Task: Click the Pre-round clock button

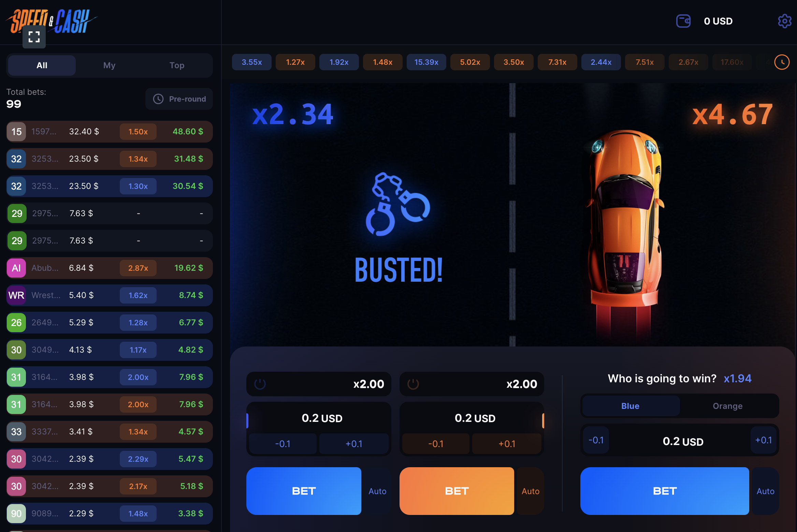Action: [x=179, y=99]
